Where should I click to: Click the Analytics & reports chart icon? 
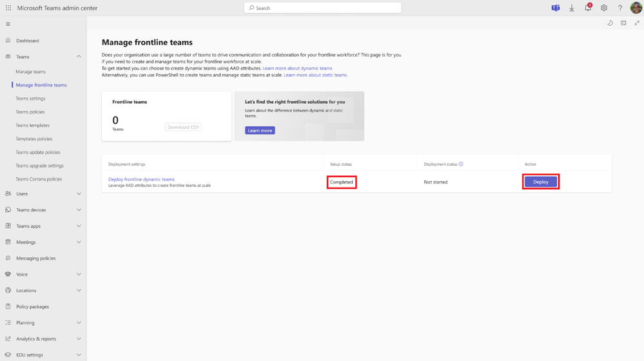(8, 339)
